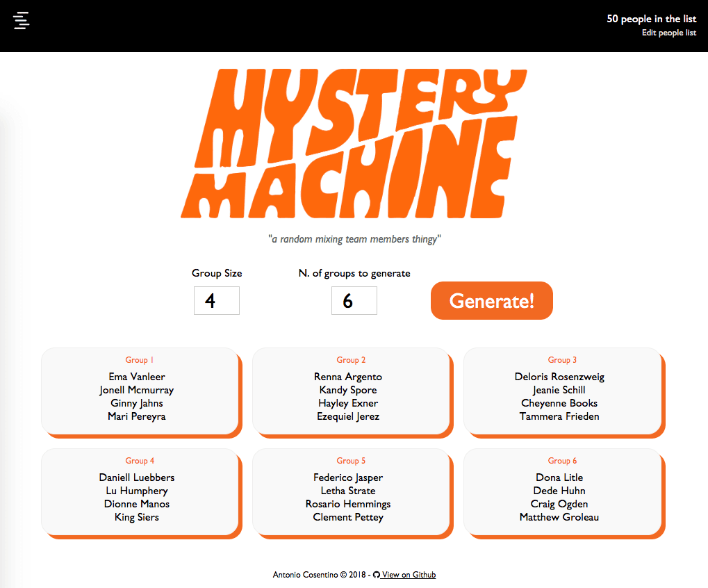Click name 'Rosario Hemmings'
The width and height of the screenshot is (708, 588).
point(348,504)
